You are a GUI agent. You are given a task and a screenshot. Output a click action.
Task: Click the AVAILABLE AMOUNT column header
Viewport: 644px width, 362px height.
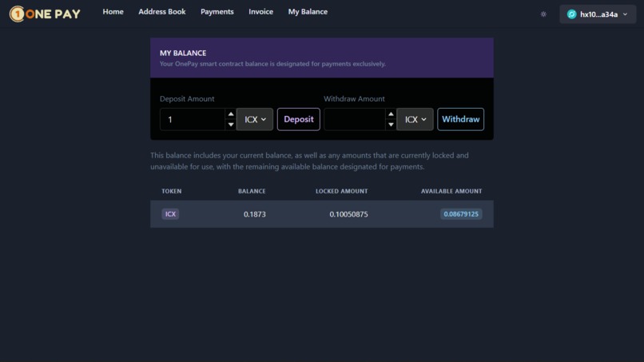coord(451,191)
